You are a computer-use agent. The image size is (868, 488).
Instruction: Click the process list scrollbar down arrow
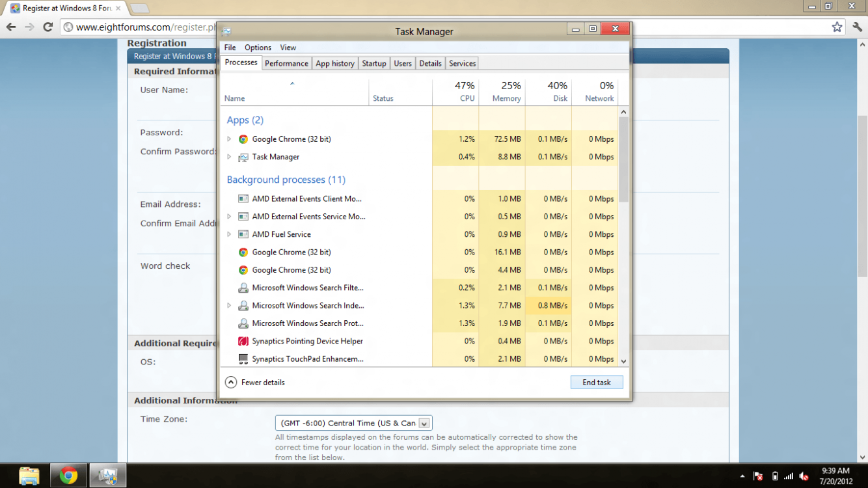(x=623, y=361)
